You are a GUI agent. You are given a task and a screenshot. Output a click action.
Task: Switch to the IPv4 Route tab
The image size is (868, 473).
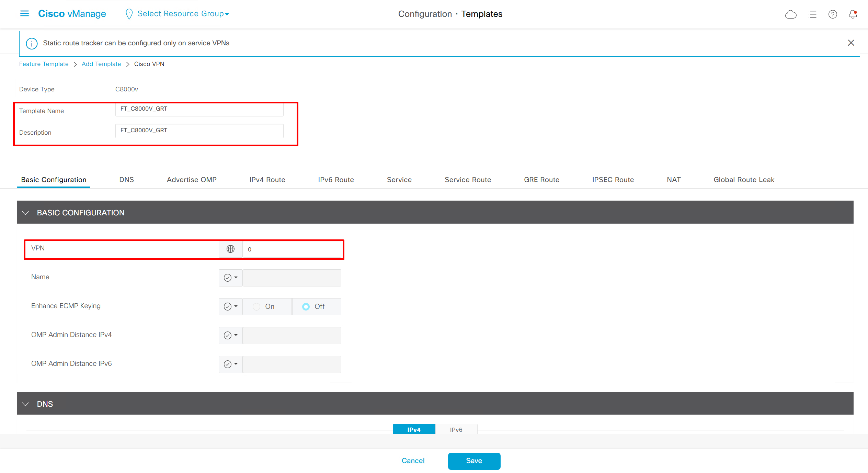(x=267, y=180)
